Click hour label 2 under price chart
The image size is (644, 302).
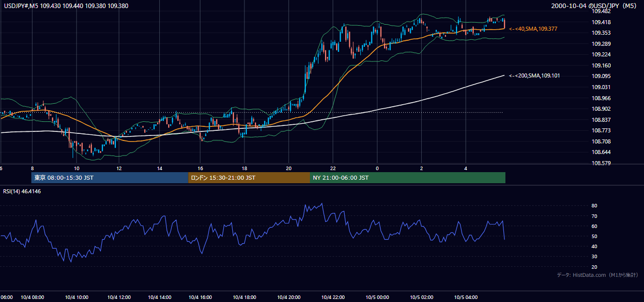click(422, 169)
